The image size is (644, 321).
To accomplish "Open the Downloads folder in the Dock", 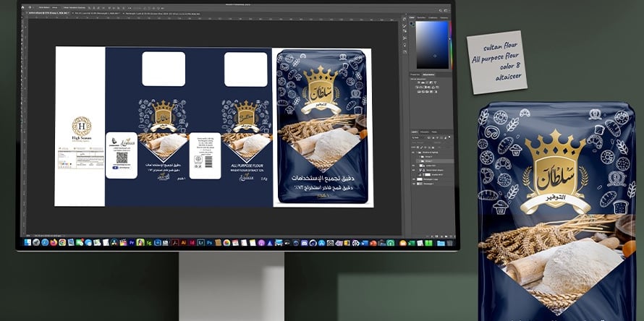I will coord(441,243).
